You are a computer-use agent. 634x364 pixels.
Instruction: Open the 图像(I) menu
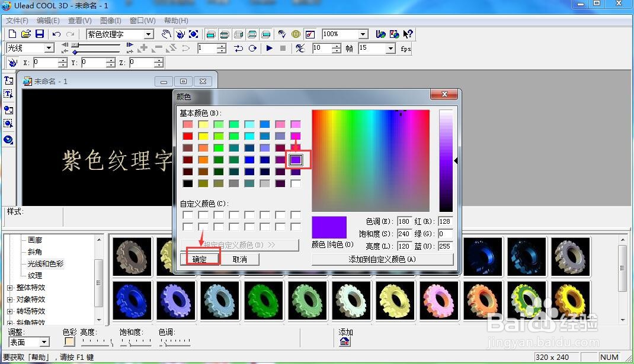pos(110,21)
